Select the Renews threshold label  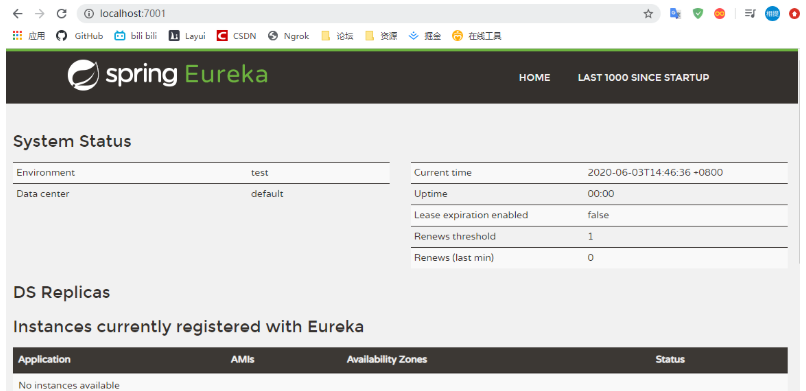tap(455, 236)
